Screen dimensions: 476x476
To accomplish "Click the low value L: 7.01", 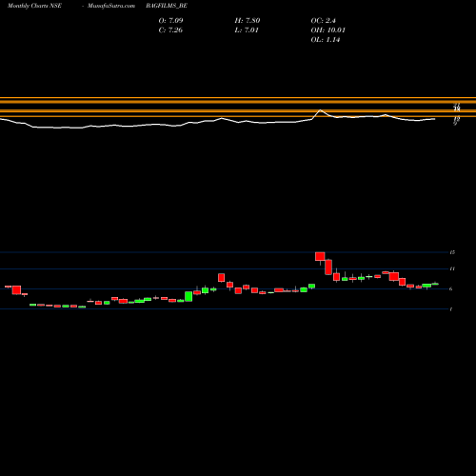I will click(247, 30).
